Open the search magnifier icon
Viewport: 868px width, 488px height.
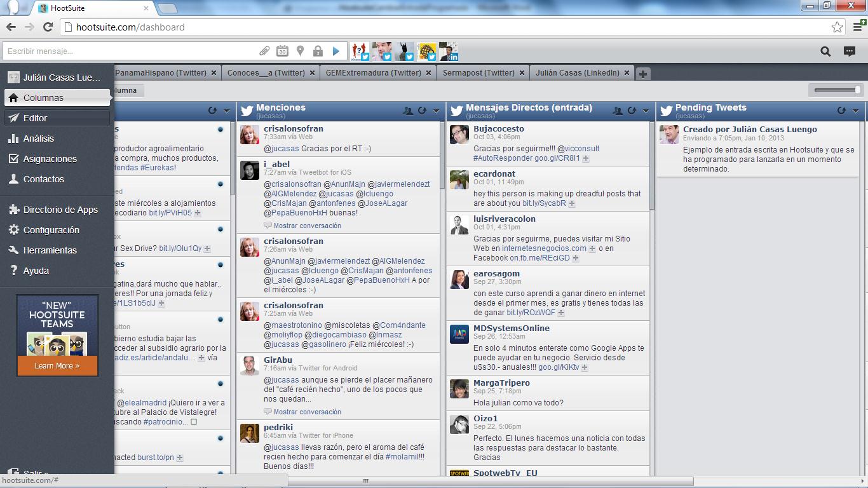coord(825,51)
